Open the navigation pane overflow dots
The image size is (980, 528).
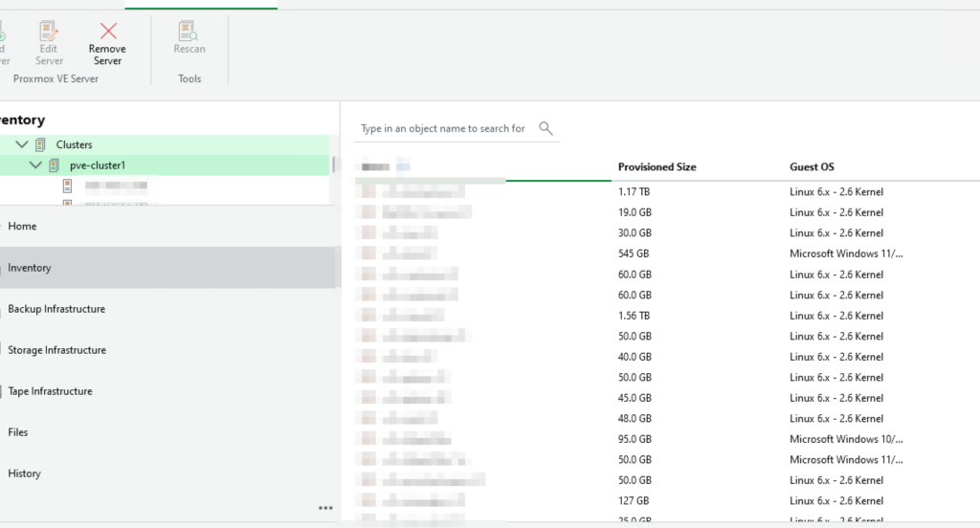pyautogui.click(x=325, y=508)
